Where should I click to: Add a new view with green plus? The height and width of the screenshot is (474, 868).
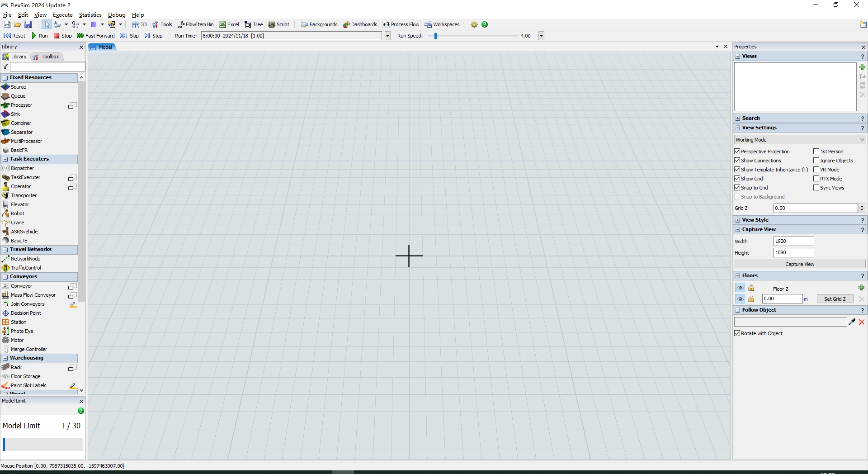[862, 67]
